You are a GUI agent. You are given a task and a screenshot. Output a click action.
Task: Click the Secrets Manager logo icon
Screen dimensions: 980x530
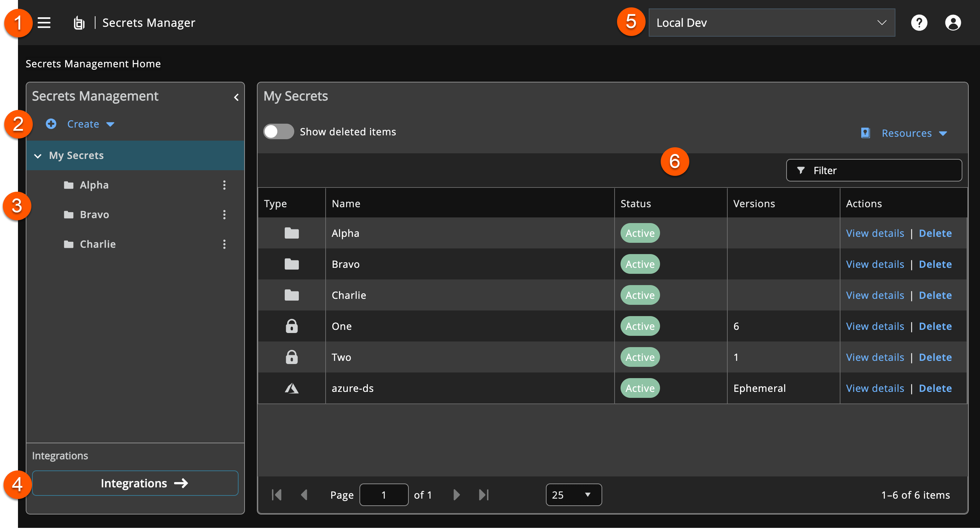[x=79, y=23]
